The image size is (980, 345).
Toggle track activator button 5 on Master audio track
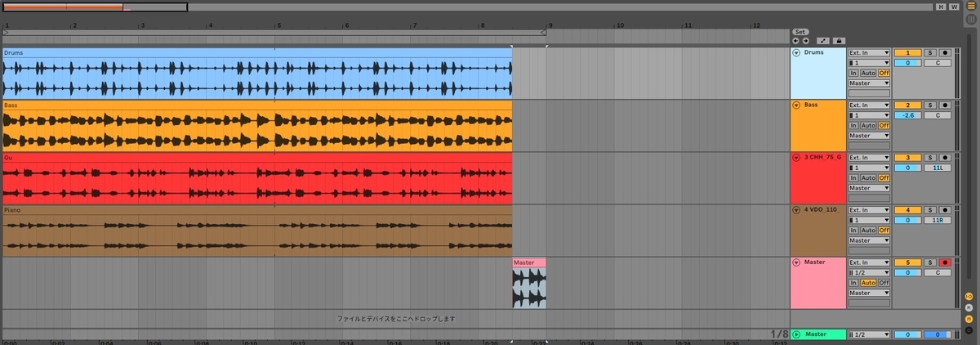pyautogui.click(x=907, y=262)
